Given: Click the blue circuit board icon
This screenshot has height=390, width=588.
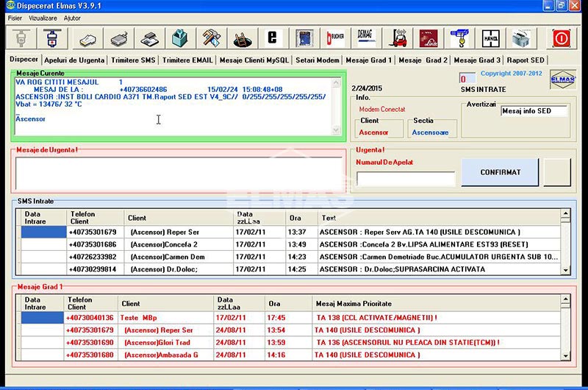Looking at the screenshot, I should click(x=304, y=38).
